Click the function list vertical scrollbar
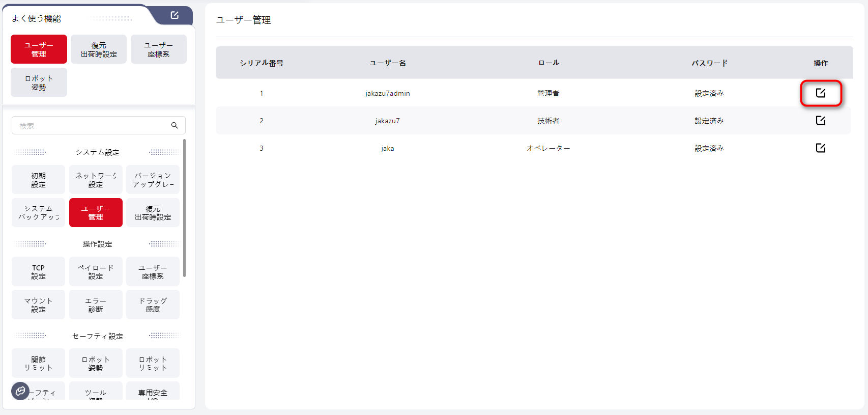The image size is (868, 415). pos(184,209)
